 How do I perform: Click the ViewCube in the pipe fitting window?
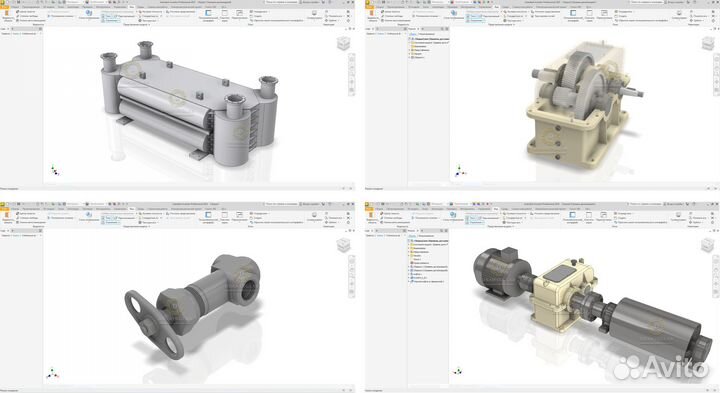click(343, 246)
